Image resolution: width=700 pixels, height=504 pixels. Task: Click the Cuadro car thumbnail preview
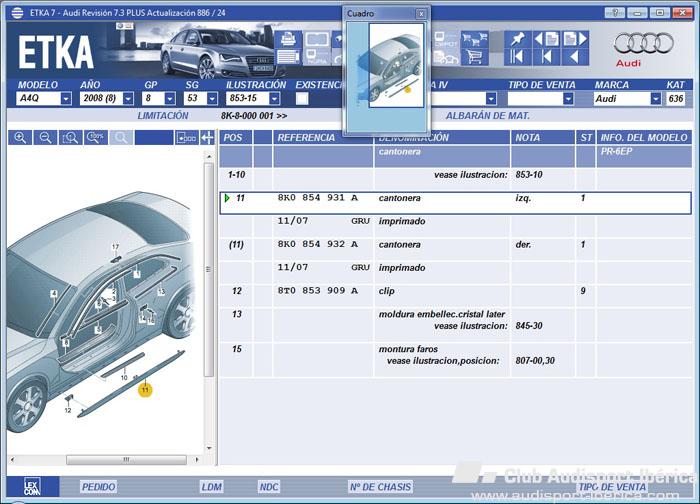[396, 65]
